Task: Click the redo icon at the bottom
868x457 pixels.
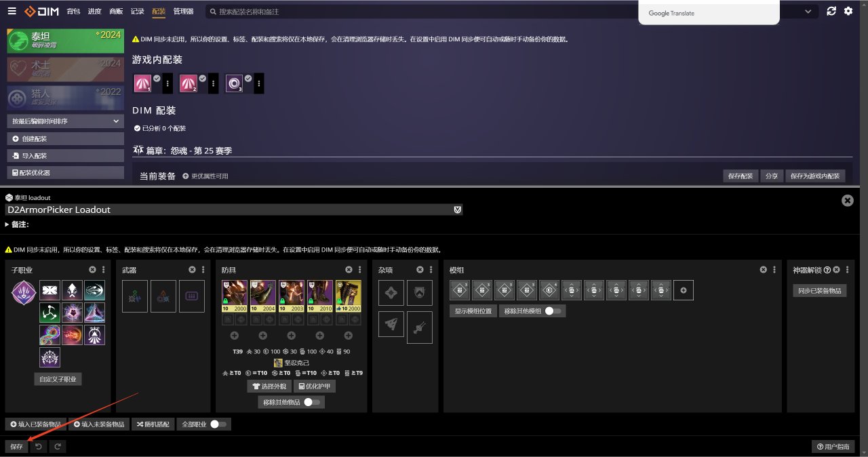Action: [x=58, y=446]
